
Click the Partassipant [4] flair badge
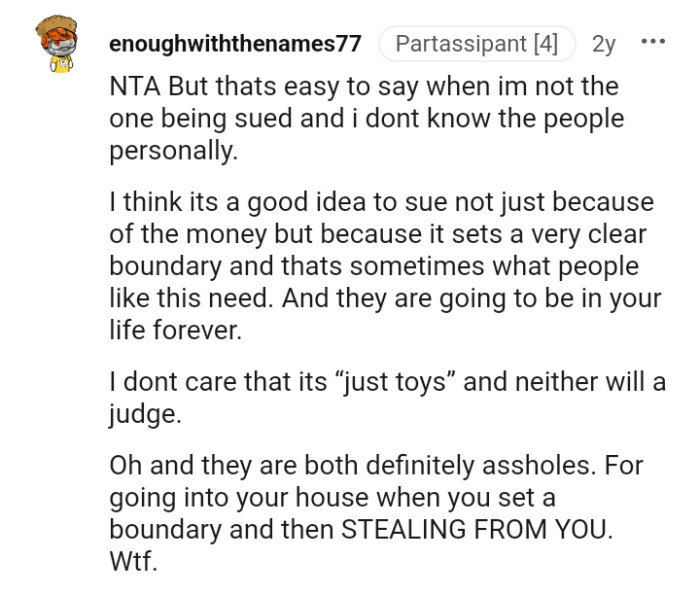pos(478,44)
